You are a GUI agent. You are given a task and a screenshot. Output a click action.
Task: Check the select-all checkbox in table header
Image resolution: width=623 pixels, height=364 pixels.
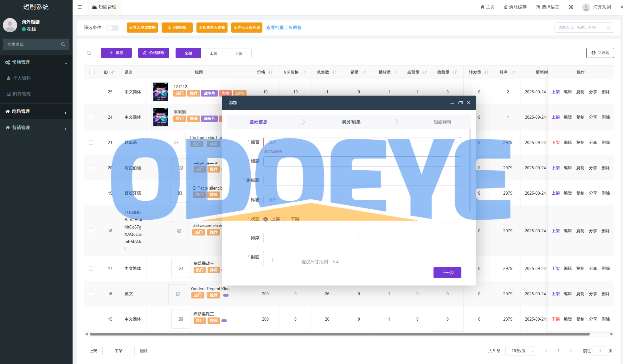pyautogui.click(x=92, y=72)
